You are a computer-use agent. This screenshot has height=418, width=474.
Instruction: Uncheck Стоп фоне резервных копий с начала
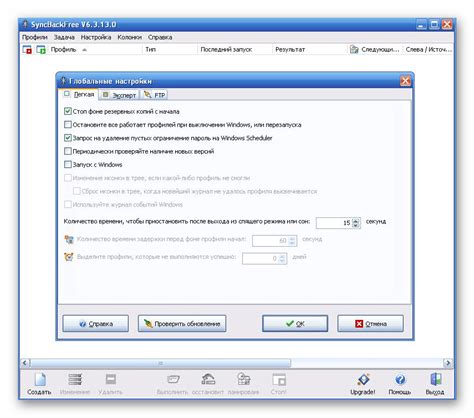click(x=68, y=111)
